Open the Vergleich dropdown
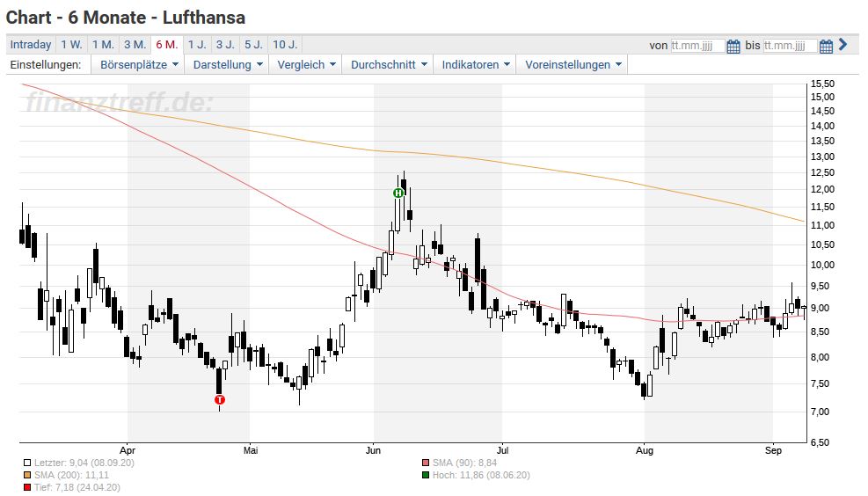The image size is (868, 496). tap(305, 65)
